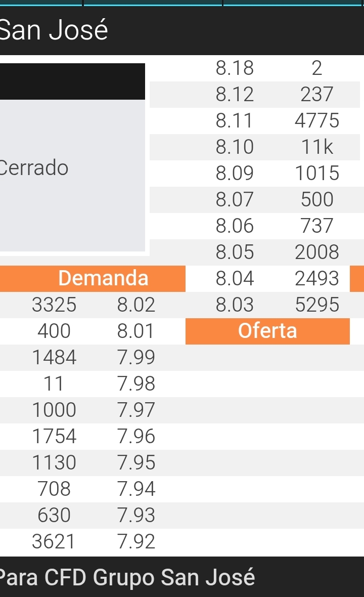The height and width of the screenshot is (597, 364).
Task: Tap the 4775 volume at 8.11
Action: (x=316, y=121)
